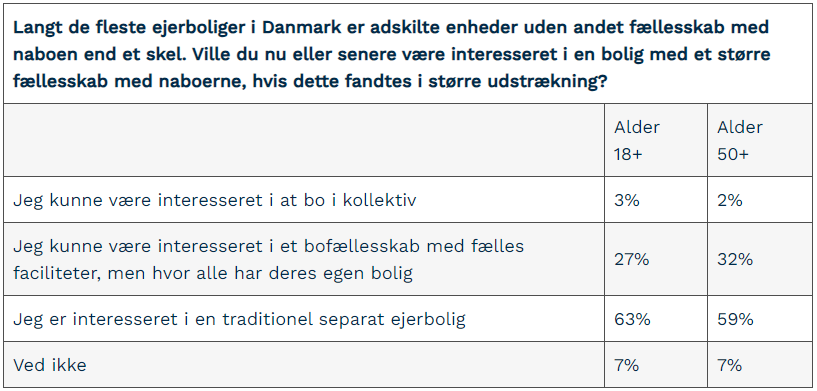Screen dimensions: 817x391
Task: Click 'naboen end et skel' in header
Action: (97, 54)
